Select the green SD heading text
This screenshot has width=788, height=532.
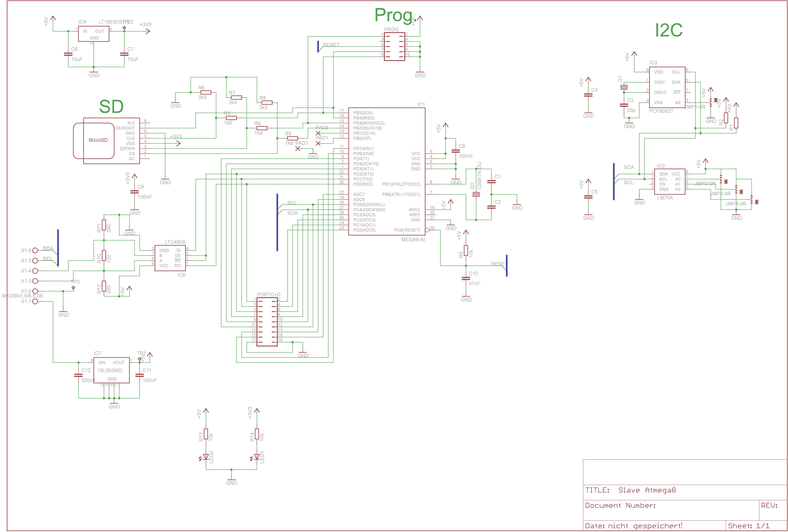[111, 106]
